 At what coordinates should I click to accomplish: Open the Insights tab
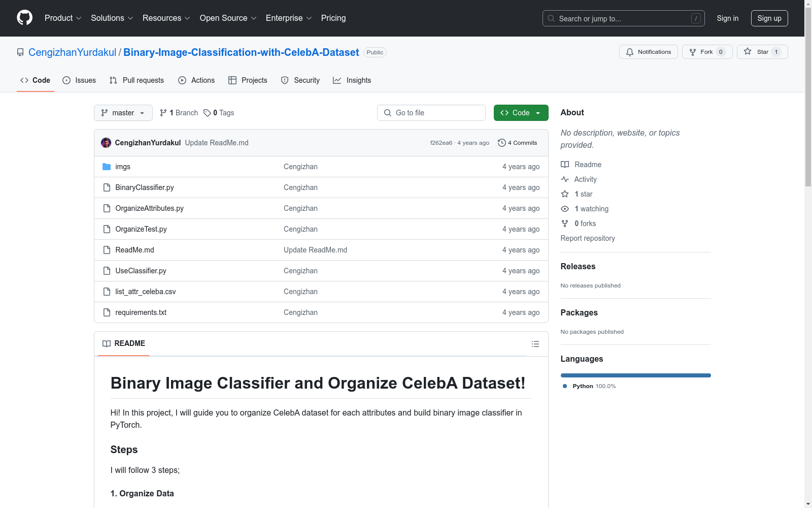pyautogui.click(x=352, y=80)
